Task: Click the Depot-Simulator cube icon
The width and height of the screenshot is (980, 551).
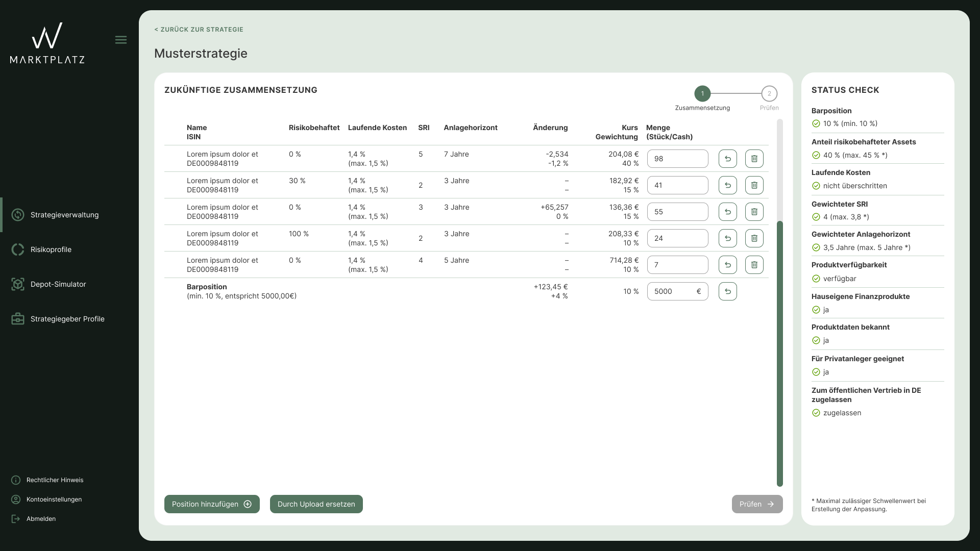Action: point(18,284)
